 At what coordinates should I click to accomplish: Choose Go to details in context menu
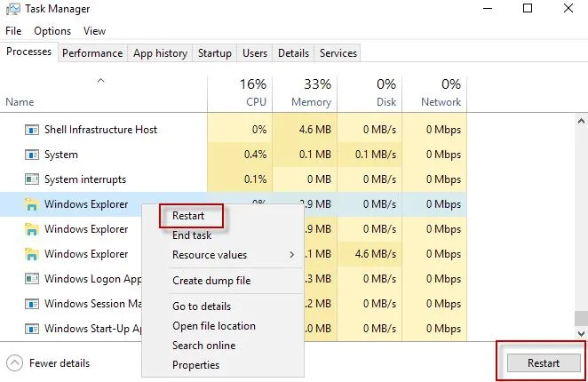(202, 306)
